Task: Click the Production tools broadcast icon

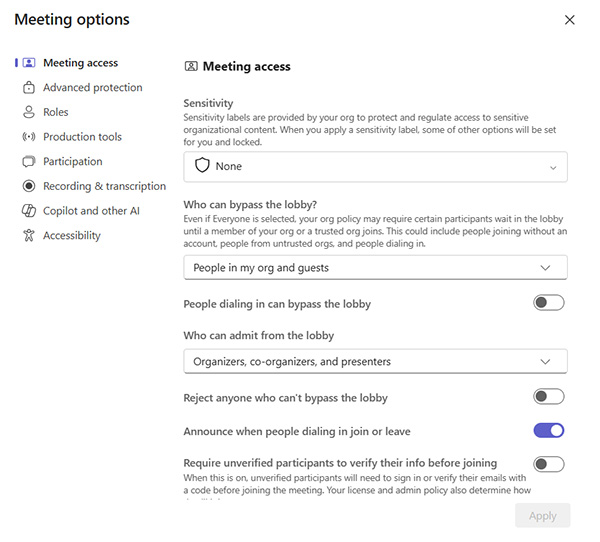Action: click(x=29, y=137)
